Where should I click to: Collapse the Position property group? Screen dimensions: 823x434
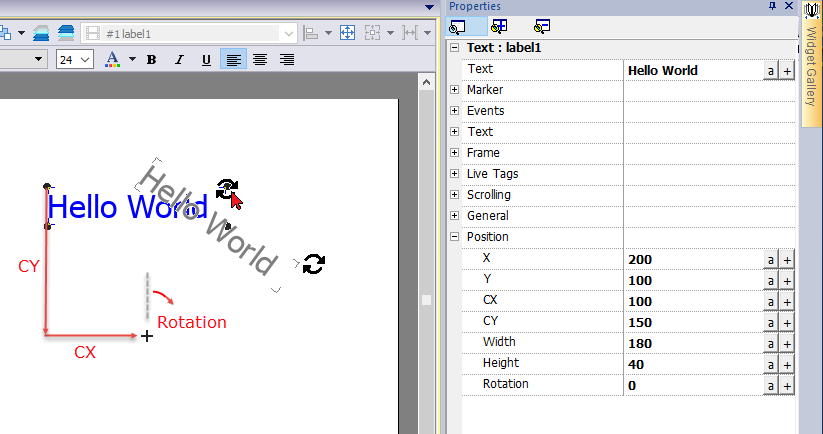tap(455, 237)
